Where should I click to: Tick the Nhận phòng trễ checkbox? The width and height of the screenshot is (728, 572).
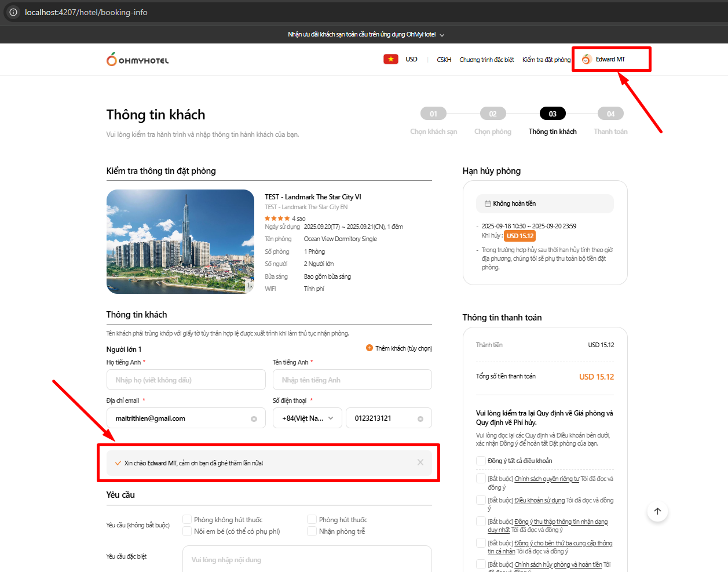click(x=312, y=531)
